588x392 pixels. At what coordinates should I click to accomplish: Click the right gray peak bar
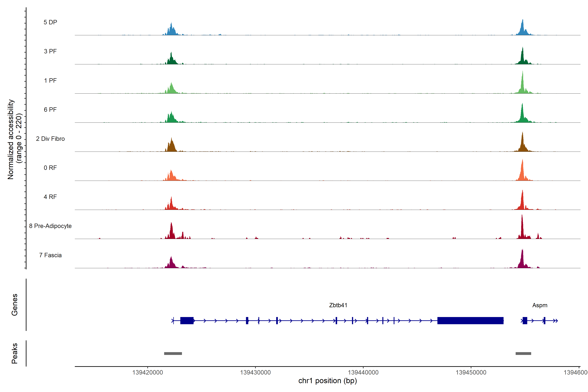click(523, 353)
